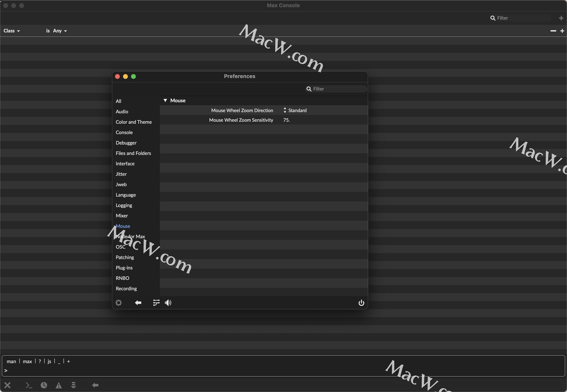Toggle the console command prompt icon

[29, 385]
